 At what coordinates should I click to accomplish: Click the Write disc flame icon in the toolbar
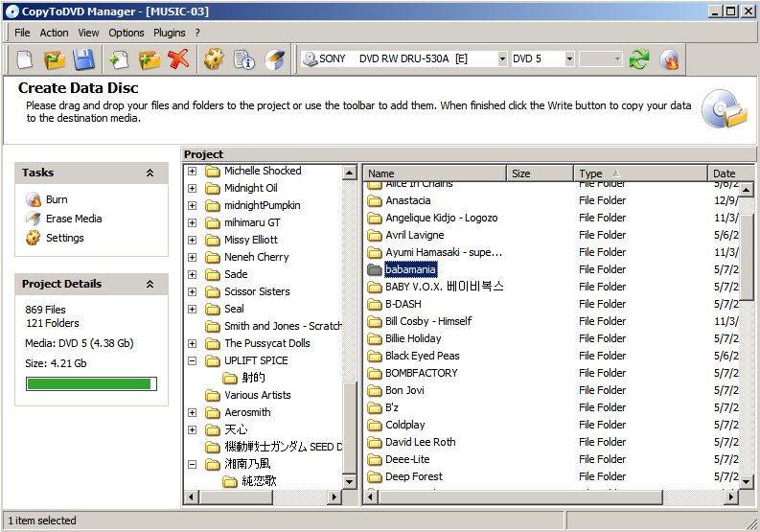pos(670,59)
